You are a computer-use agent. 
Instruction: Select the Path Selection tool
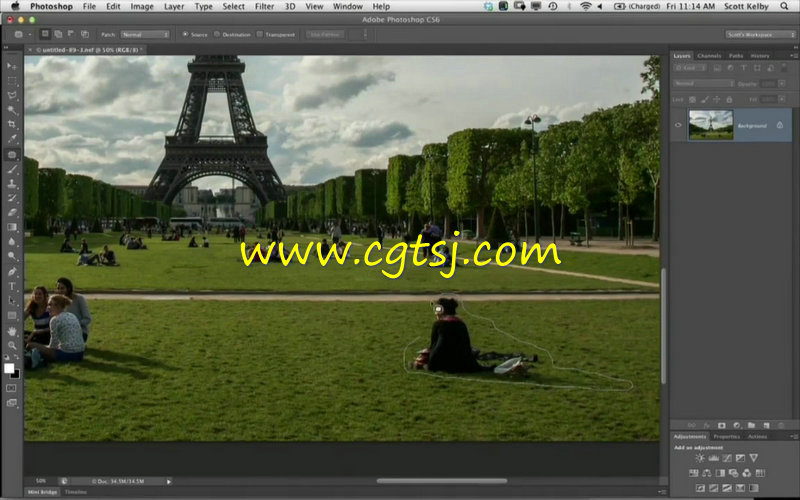[x=12, y=301]
